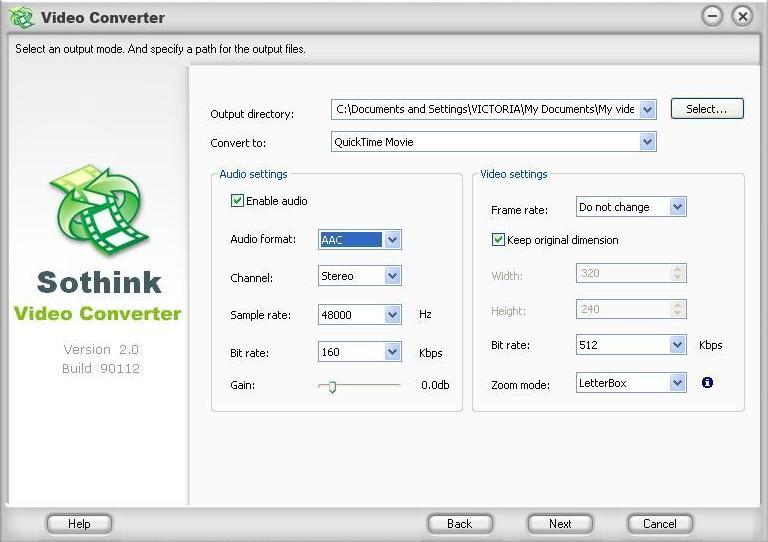Click the Audio settings group label
Screen dimensions: 768x542
click(x=253, y=174)
